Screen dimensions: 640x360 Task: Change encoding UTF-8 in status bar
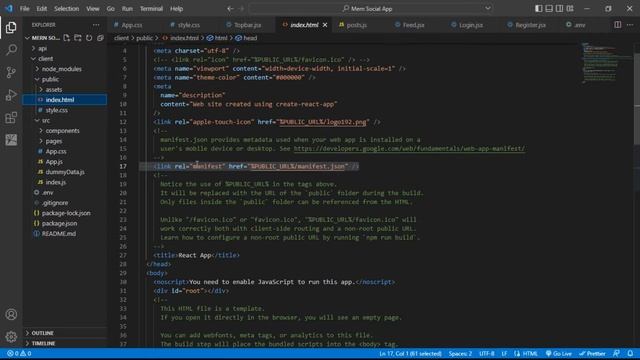coord(487,353)
